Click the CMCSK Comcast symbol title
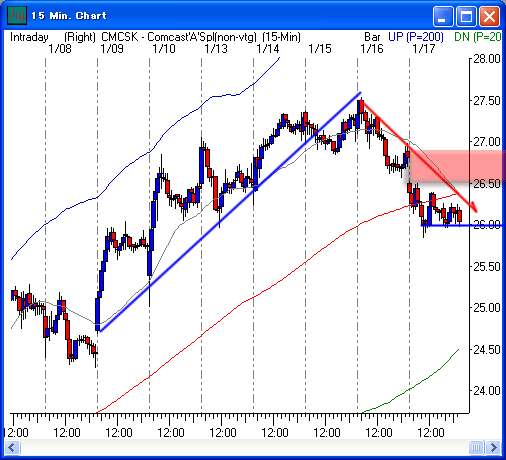The image size is (506, 460). tap(179, 37)
